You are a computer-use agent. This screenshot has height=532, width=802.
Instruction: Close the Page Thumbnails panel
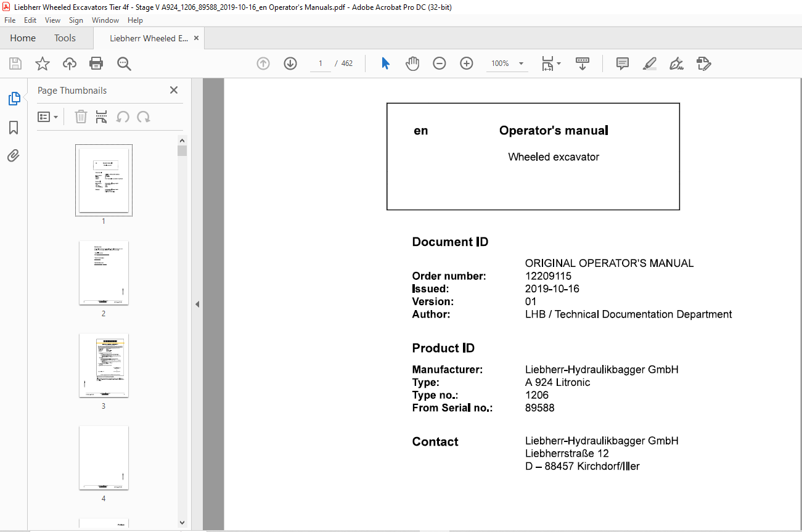(x=174, y=90)
